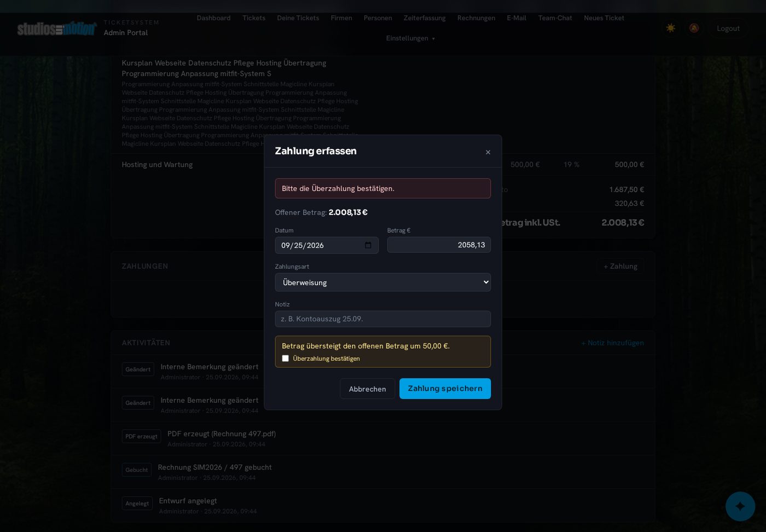This screenshot has width=766, height=532.
Task: Open the floating sparkle assistant button
Action: tap(740, 506)
